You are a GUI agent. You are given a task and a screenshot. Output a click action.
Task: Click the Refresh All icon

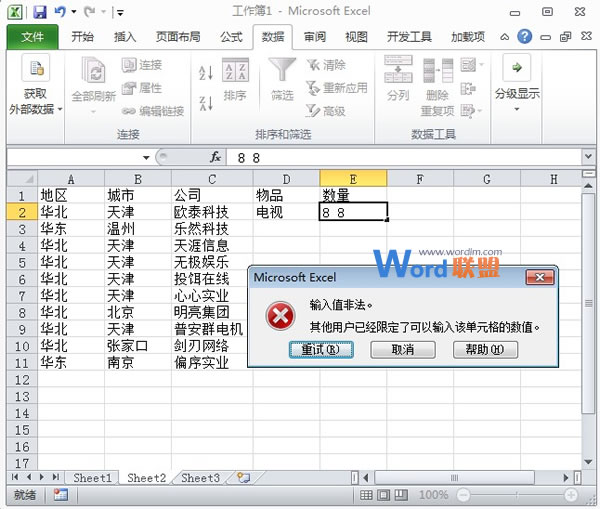[93, 70]
